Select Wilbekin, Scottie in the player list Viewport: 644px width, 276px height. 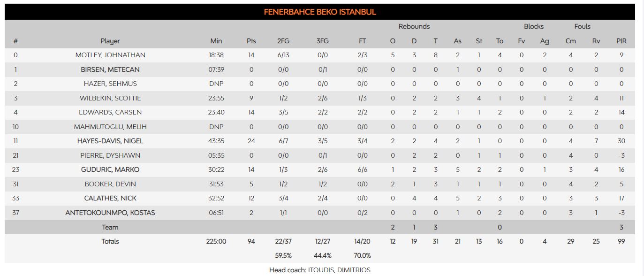click(x=110, y=98)
